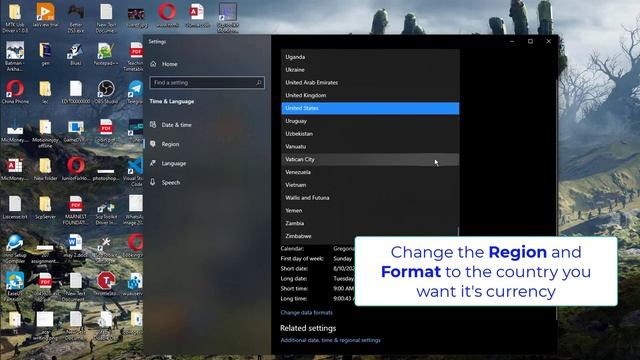The image size is (640, 360).
Task: Open the MARNEST FOUNDAT PDF file
Action: point(76,210)
